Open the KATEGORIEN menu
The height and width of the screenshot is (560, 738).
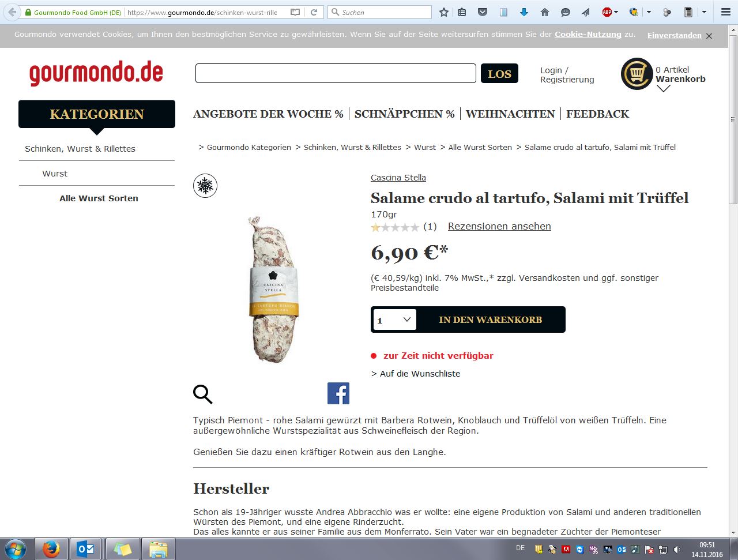coord(97,114)
